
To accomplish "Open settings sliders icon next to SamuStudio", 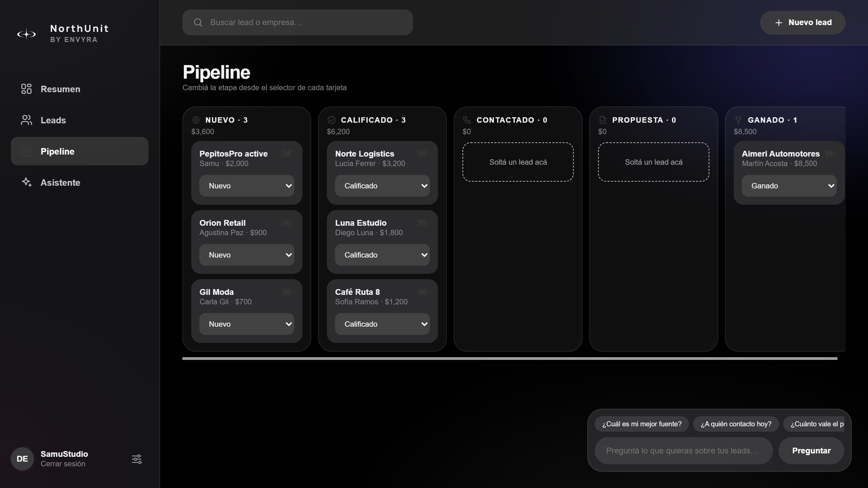I will coord(137,459).
